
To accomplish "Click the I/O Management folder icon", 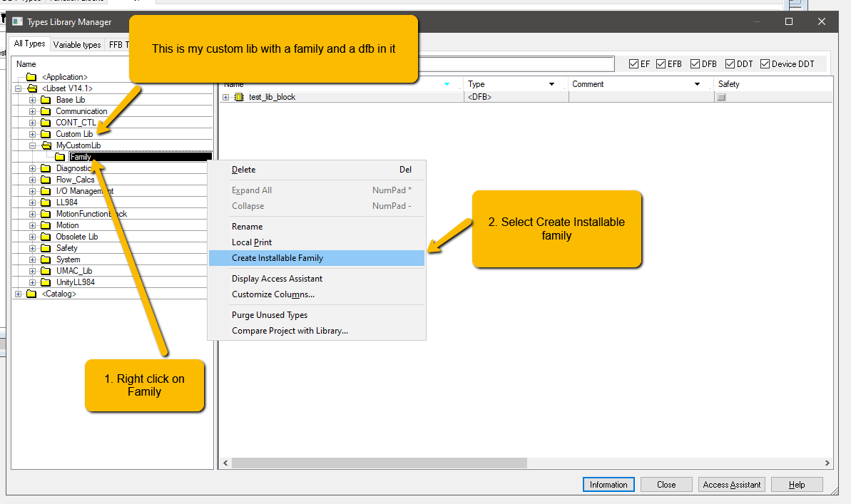I will pyautogui.click(x=46, y=191).
